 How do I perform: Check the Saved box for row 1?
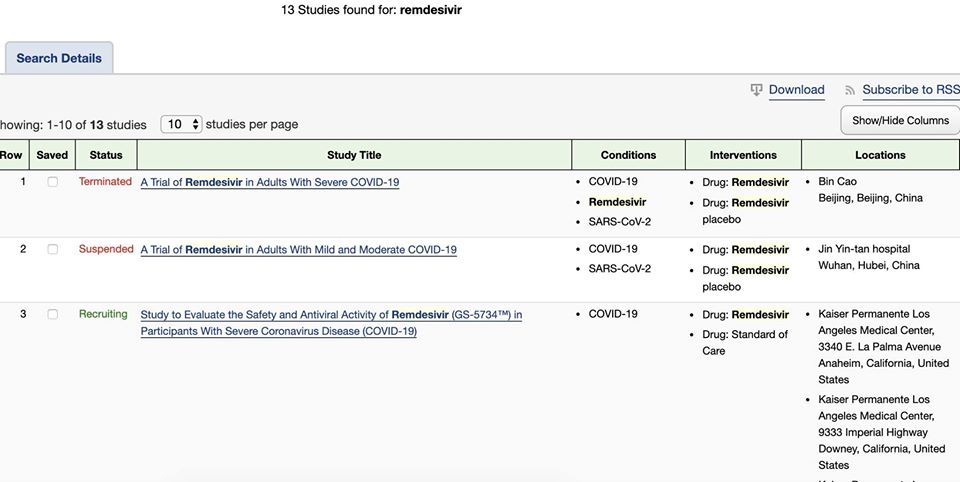[53, 182]
